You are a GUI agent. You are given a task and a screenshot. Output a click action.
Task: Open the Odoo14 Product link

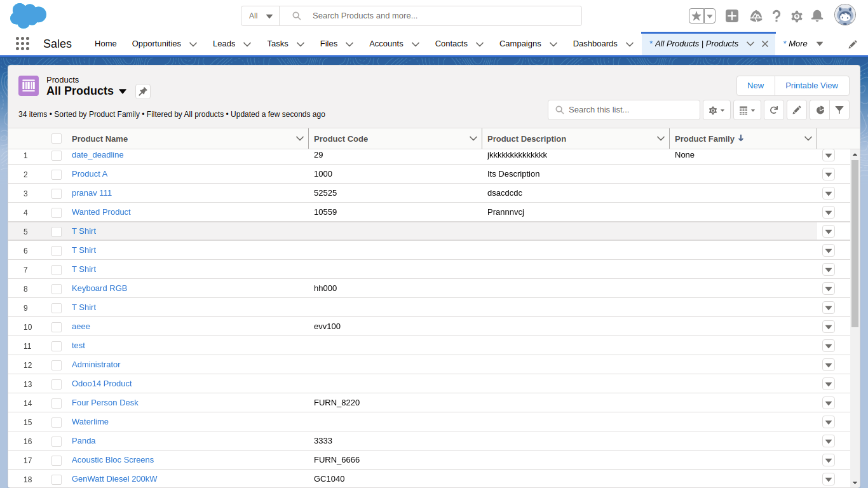coord(102,384)
